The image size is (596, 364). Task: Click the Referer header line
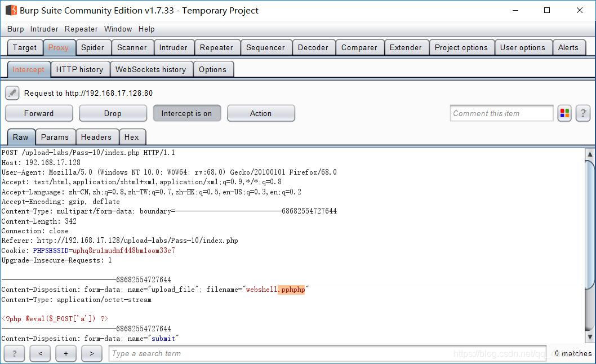click(x=120, y=241)
